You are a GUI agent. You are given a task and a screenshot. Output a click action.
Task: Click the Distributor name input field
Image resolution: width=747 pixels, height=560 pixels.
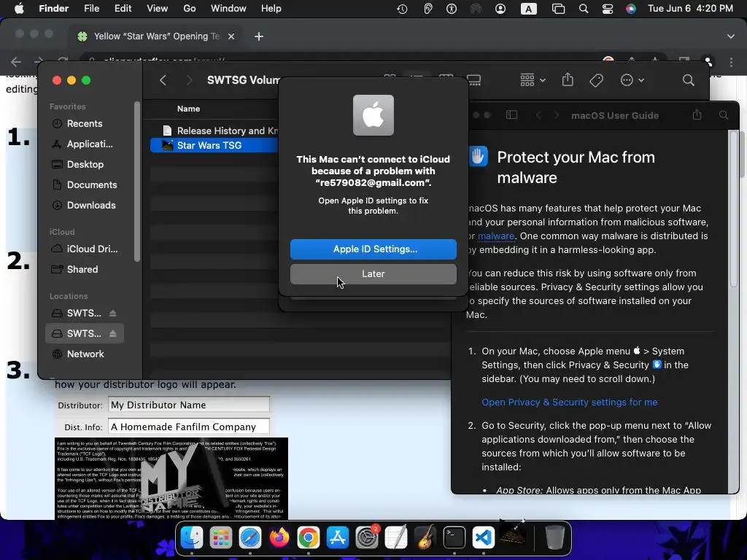(x=189, y=405)
